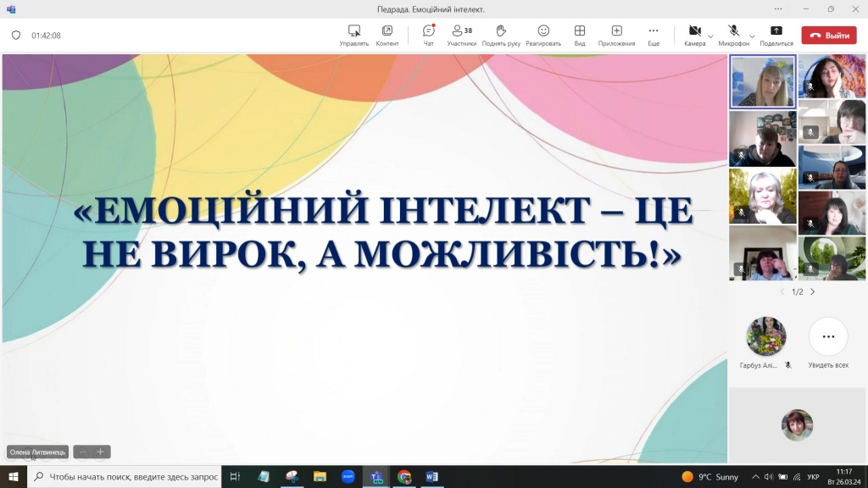The height and width of the screenshot is (488, 868).
Task: Show the Участники participants list
Action: click(x=462, y=36)
